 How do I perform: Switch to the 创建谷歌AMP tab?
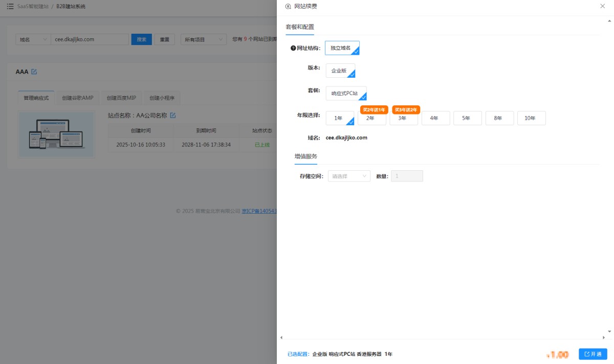click(77, 98)
